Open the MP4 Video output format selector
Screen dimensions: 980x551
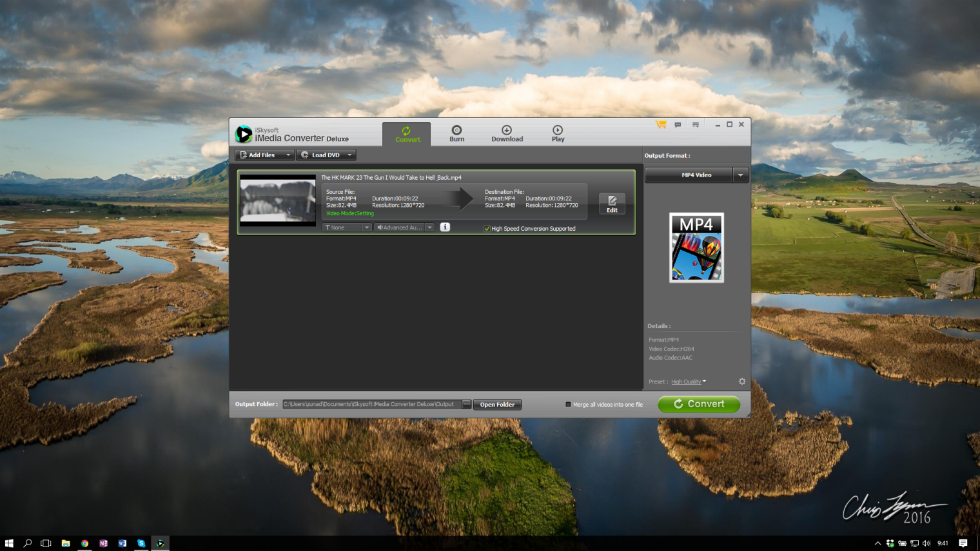click(689, 175)
